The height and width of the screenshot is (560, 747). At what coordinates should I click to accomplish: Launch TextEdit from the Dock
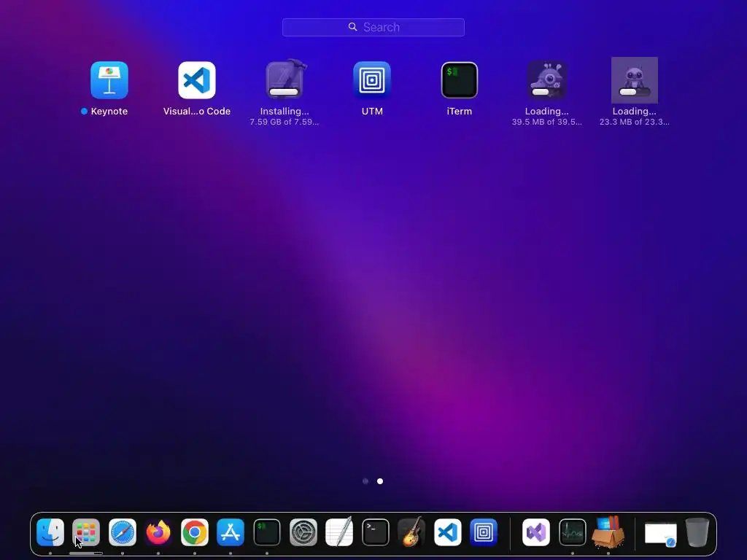339,532
